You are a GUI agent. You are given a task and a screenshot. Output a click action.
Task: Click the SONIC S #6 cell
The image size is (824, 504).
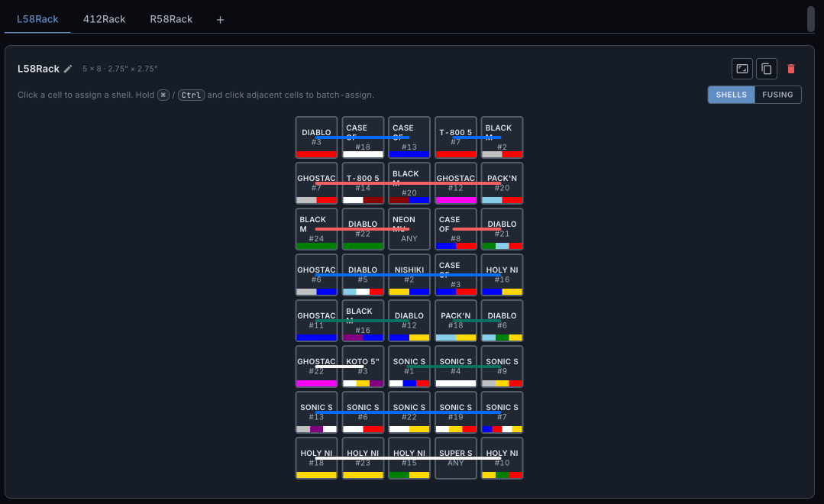click(x=363, y=412)
